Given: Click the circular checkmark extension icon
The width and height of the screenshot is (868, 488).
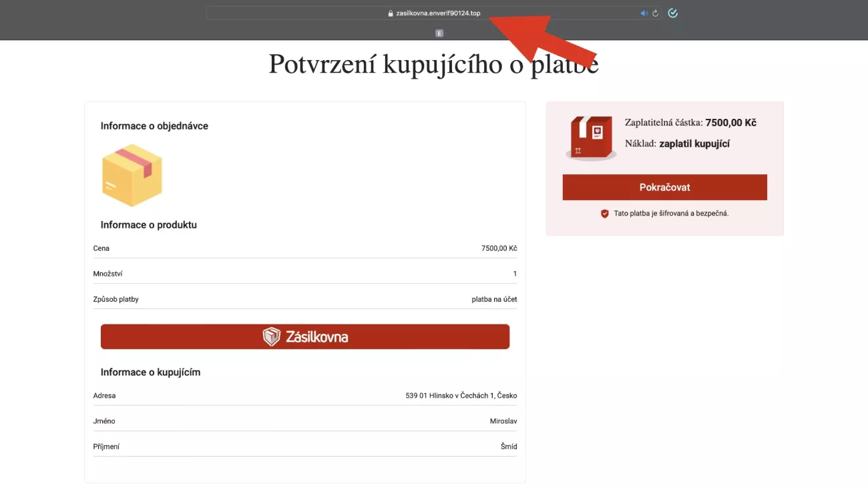Looking at the screenshot, I should [x=672, y=13].
